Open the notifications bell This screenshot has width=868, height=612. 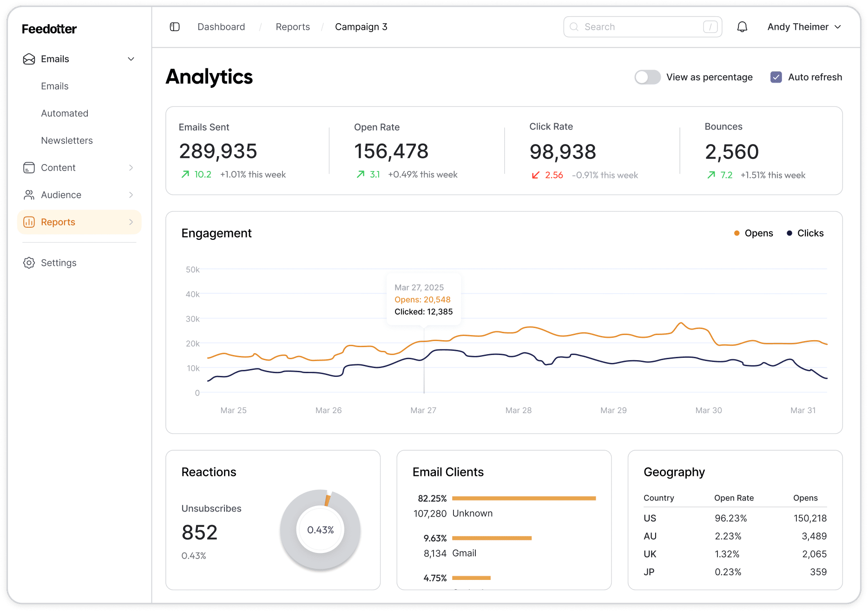(742, 27)
